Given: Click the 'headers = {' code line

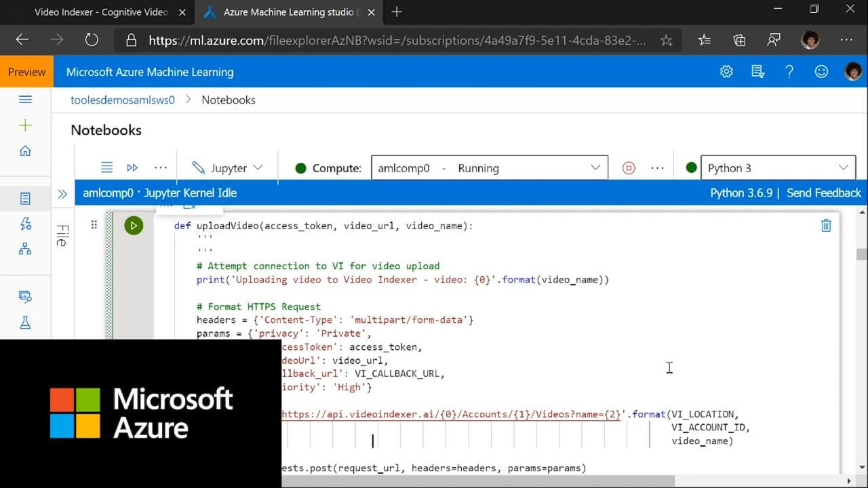Looking at the screenshot, I should tap(335, 320).
